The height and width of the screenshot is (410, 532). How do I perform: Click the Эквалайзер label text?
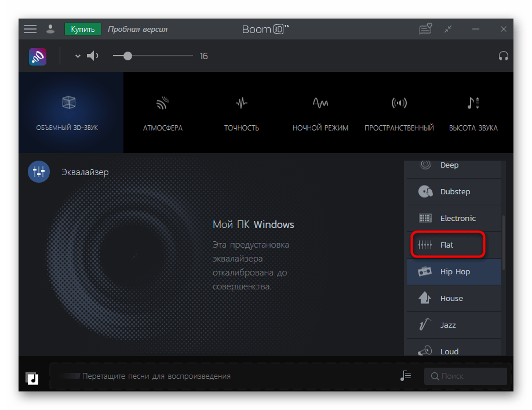(x=85, y=172)
